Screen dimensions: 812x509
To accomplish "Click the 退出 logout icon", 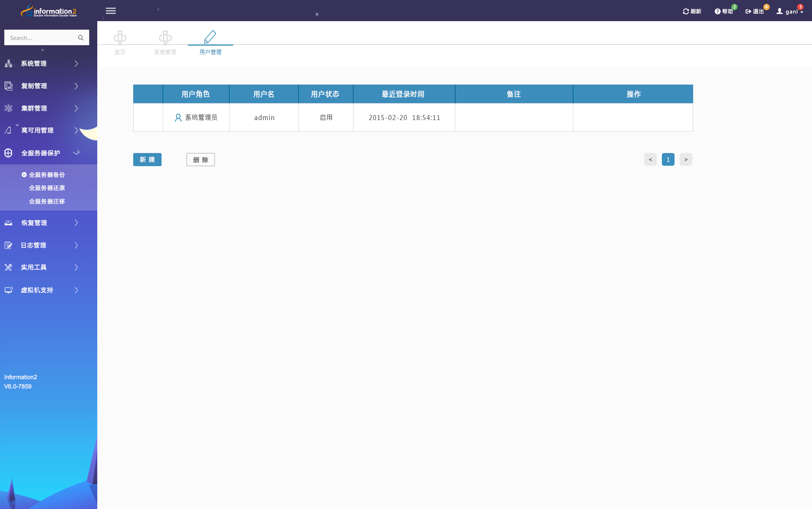I will coord(748,11).
